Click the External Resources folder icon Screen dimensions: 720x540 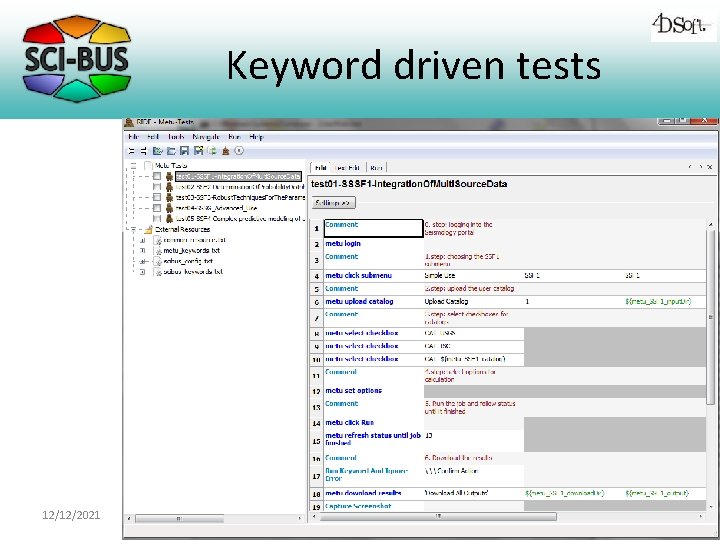click(x=148, y=229)
